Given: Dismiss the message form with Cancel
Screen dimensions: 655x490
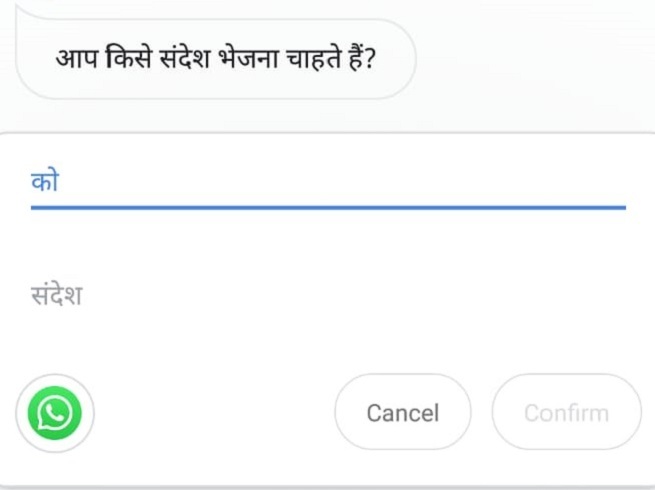Looking at the screenshot, I should [x=402, y=412].
